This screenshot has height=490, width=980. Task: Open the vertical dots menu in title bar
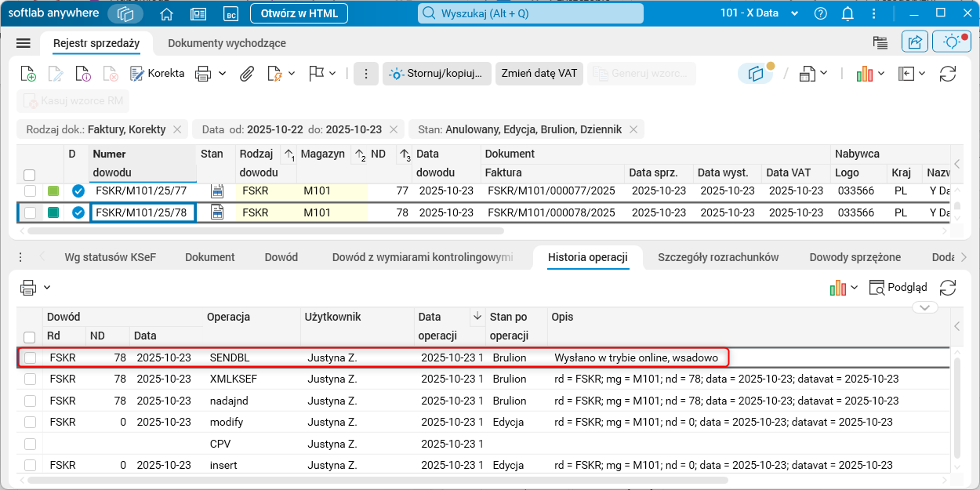click(x=874, y=14)
